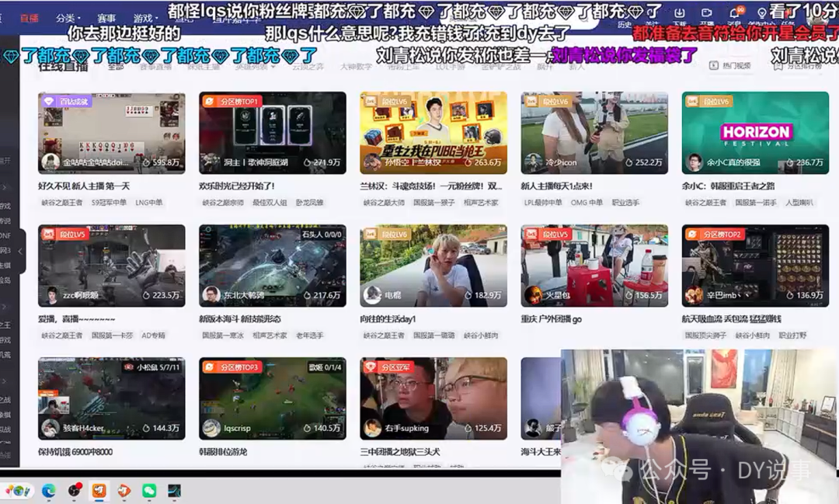
Task: Open the 火星包 outdoor stream thumbnail
Action: click(x=594, y=266)
